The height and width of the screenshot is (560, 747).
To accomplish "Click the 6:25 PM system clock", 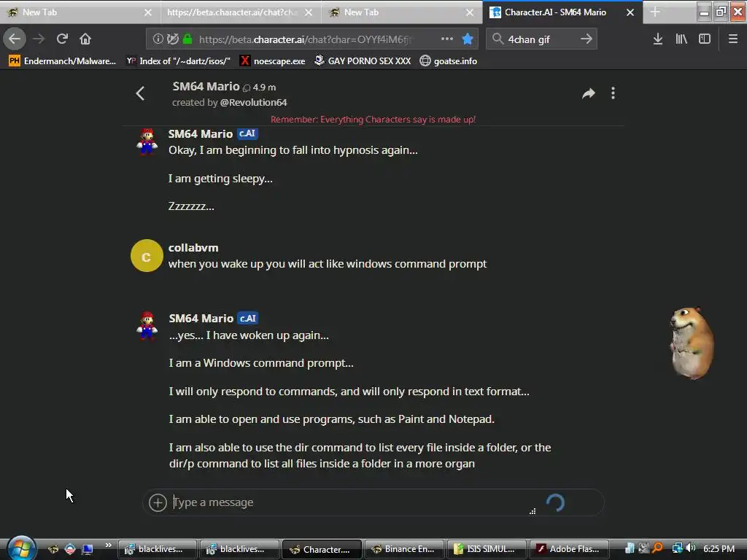I will coord(719,548).
